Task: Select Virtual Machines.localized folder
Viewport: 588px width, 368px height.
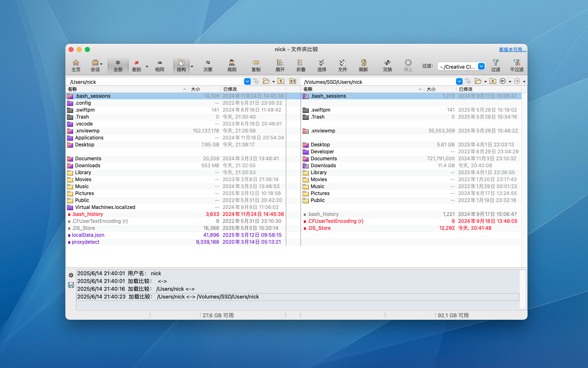Action: [x=176, y=207]
